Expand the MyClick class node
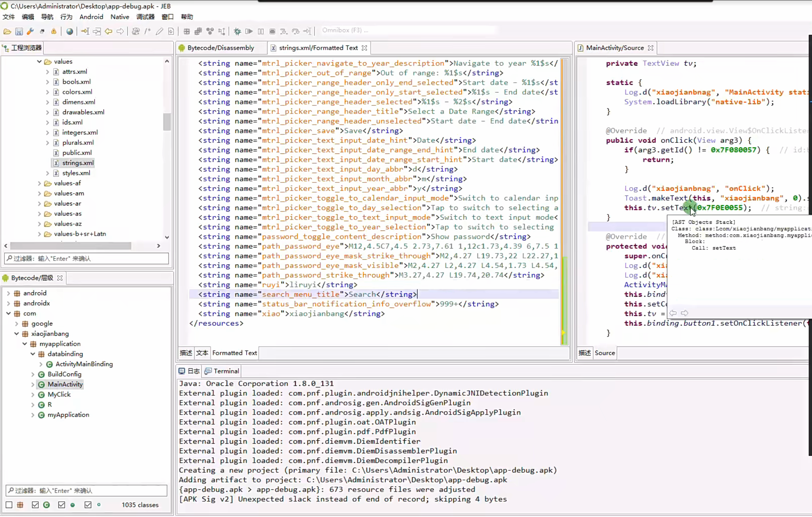The width and height of the screenshot is (812, 517). 33,394
